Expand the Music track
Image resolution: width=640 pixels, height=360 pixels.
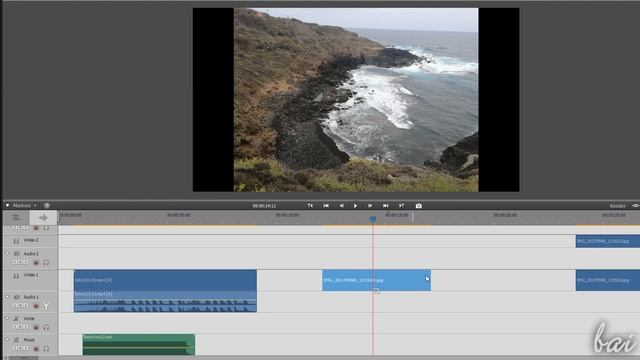click(7, 340)
